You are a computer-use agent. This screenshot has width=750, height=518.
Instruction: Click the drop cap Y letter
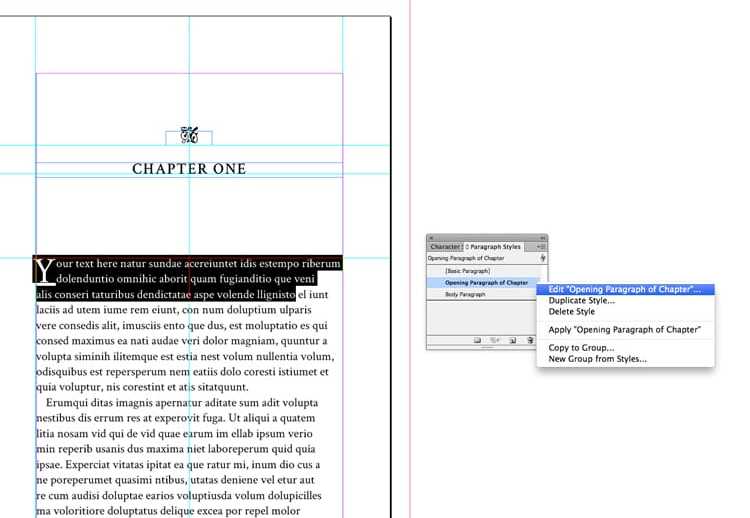pos(44,271)
